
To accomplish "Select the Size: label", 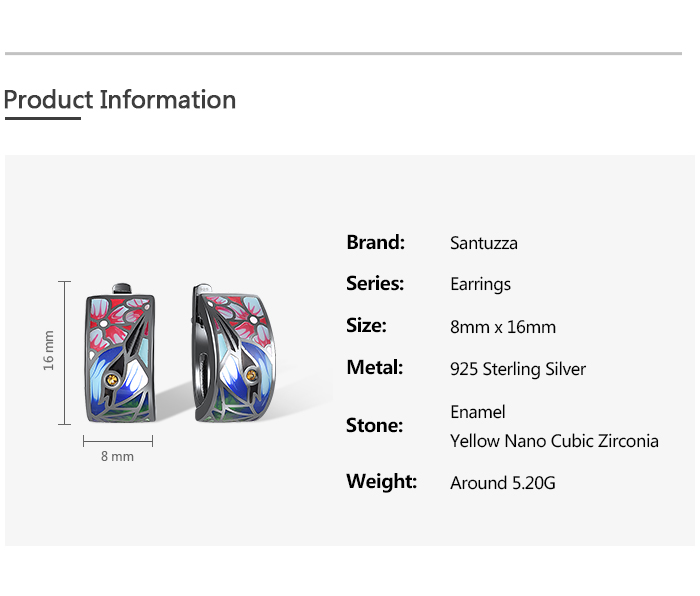I will (x=366, y=326).
